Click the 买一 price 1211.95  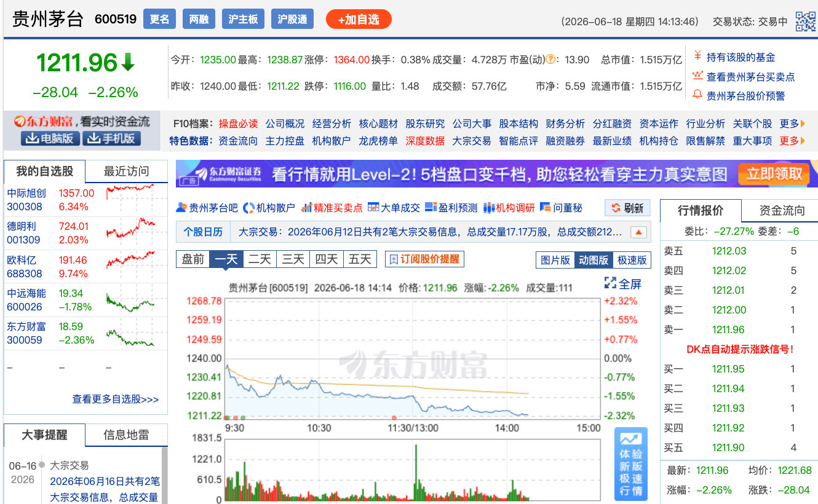[728, 369]
